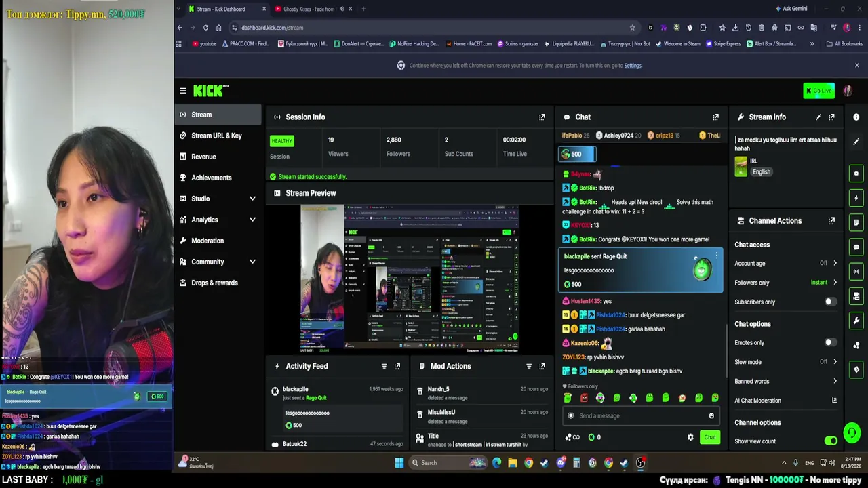Image resolution: width=868 pixels, height=488 pixels.
Task: Open chat settings gear icon
Action: pos(690,437)
